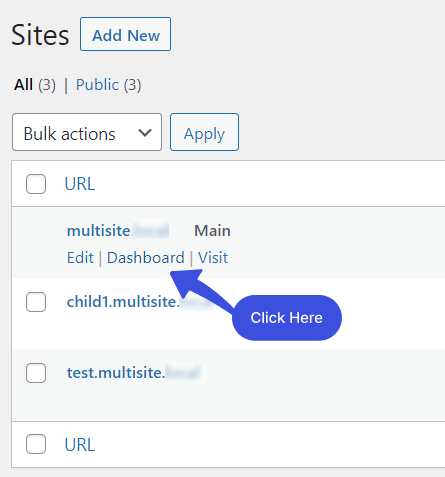Toggle the select-all checkbox in table footer
Viewport: 445px width, 477px height.
click(36, 444)
